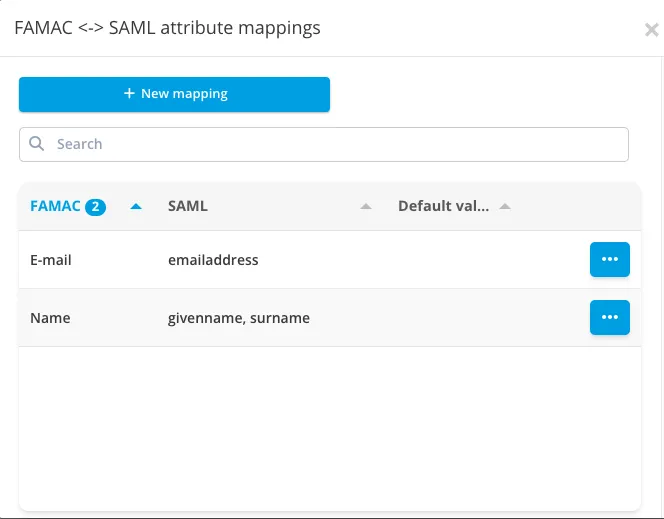
Task: Open the E-mail row actions menu
Action: 610,260
